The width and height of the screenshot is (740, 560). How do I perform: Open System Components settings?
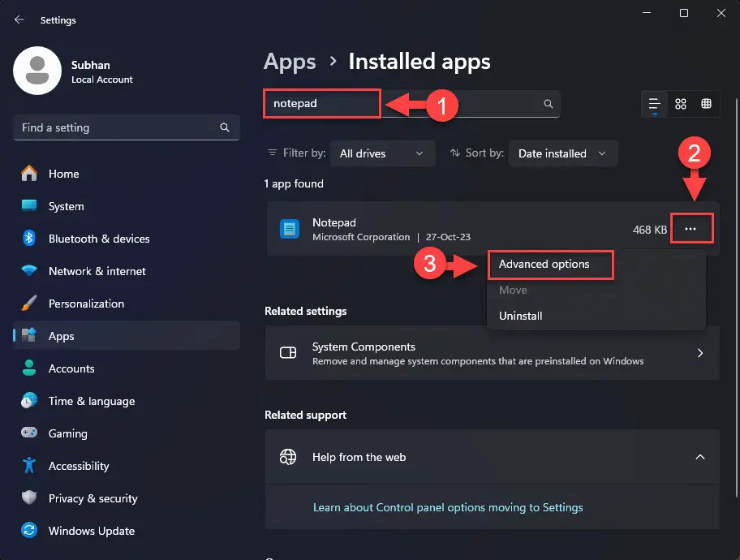[x=492, y=353]
